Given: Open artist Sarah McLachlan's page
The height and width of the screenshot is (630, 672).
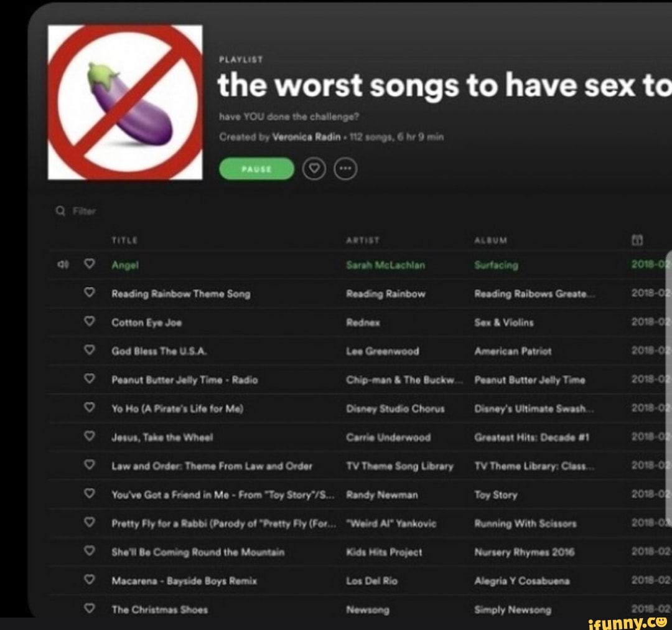Looking at the screenshot, I should coord(386,265).
